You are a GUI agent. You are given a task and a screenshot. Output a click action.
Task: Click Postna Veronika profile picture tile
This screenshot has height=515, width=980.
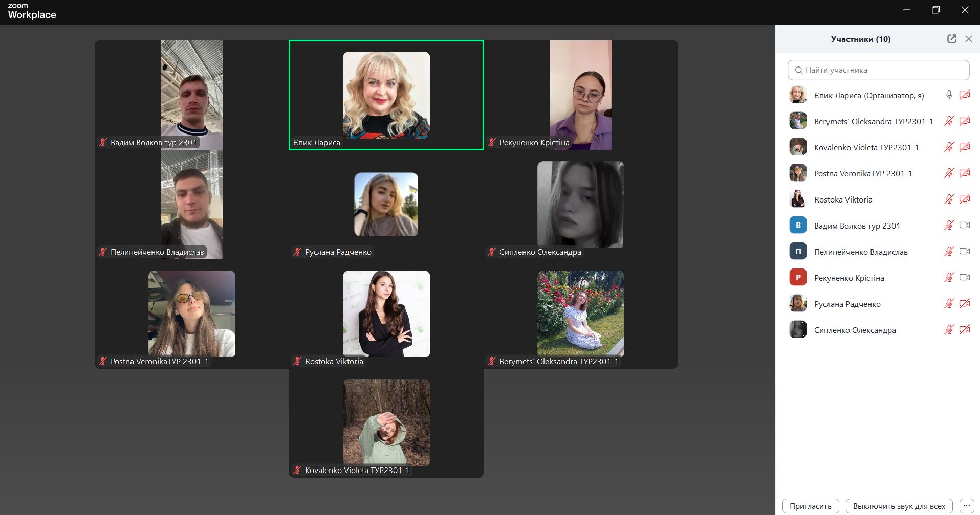(x=192, y=314)
